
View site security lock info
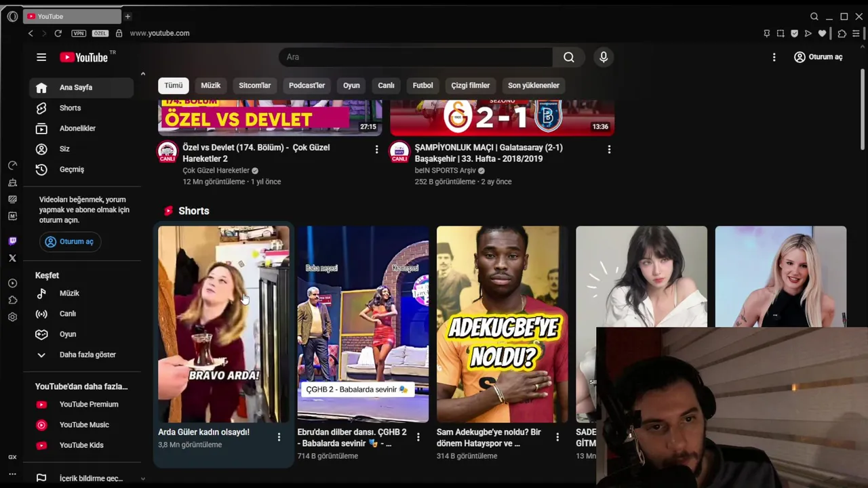tap(119, 33)
